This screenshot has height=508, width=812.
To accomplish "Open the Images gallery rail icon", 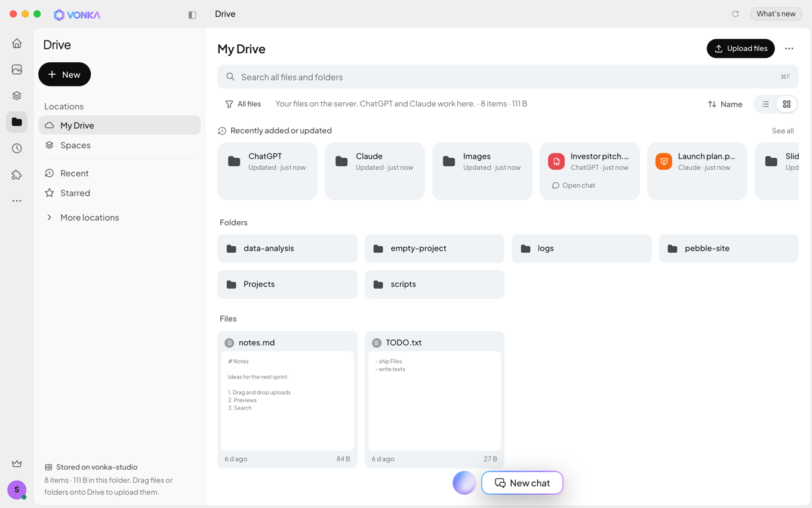I will (17, 69).
